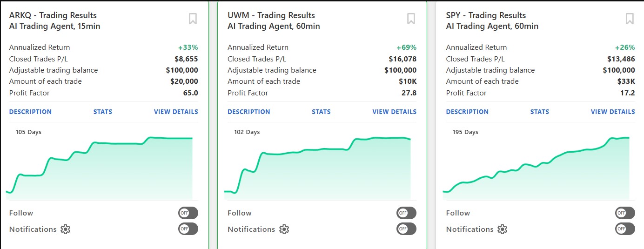Open notification settings gear for ARKQ
This screenshot has width=644, height=249.
click(66, 229)
